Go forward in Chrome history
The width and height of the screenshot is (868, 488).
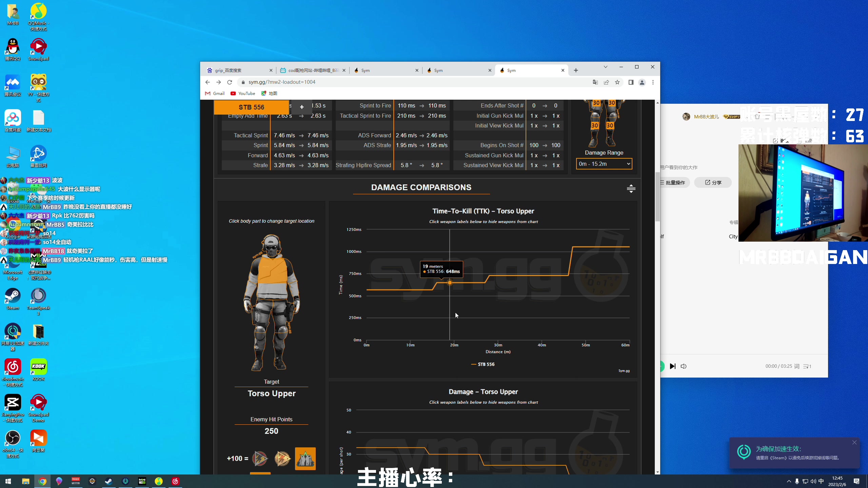[x=218, y=82]
